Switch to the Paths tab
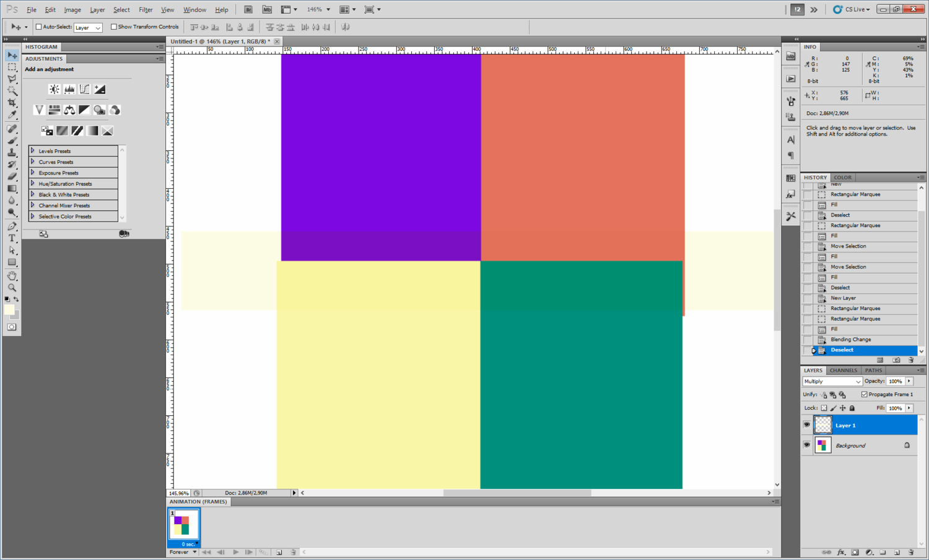The width and height of the screenshot is (929, 560). pyautogui.click(x=873, y=370)
